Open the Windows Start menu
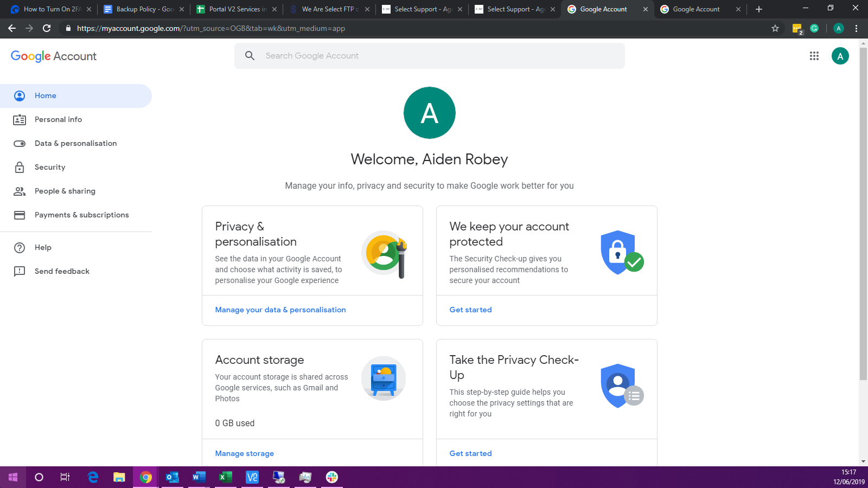The image size is (868, 488). tap(13, 477)
